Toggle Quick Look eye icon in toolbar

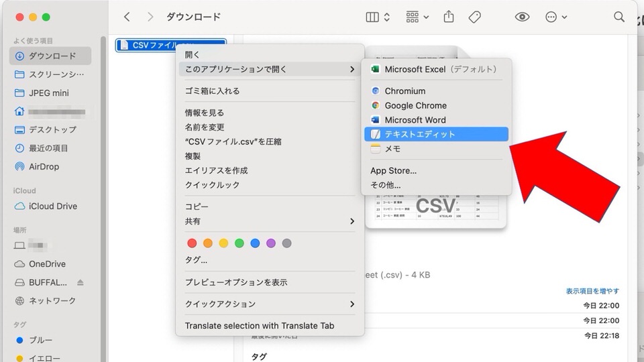pyautogui.click(x=522, y=17)
